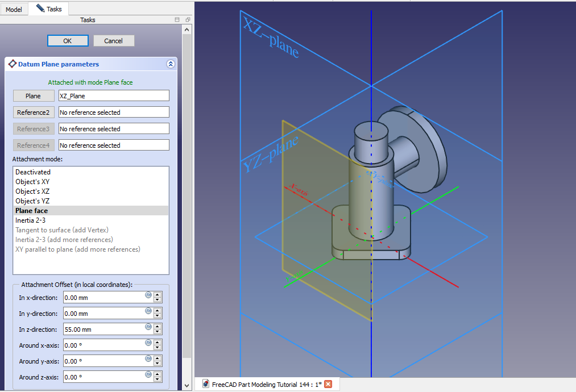Open expression editor for z-direction offset
The image size is (576, 392).
coord(148,327)
